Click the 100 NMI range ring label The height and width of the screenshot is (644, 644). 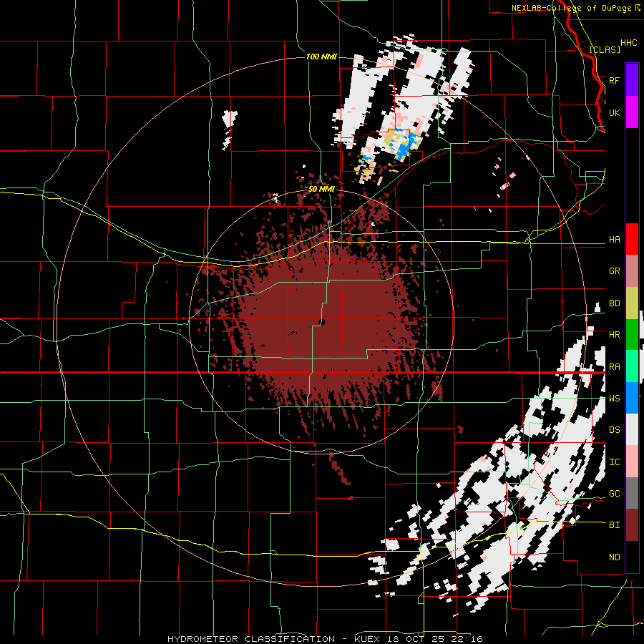click(321, 57)
